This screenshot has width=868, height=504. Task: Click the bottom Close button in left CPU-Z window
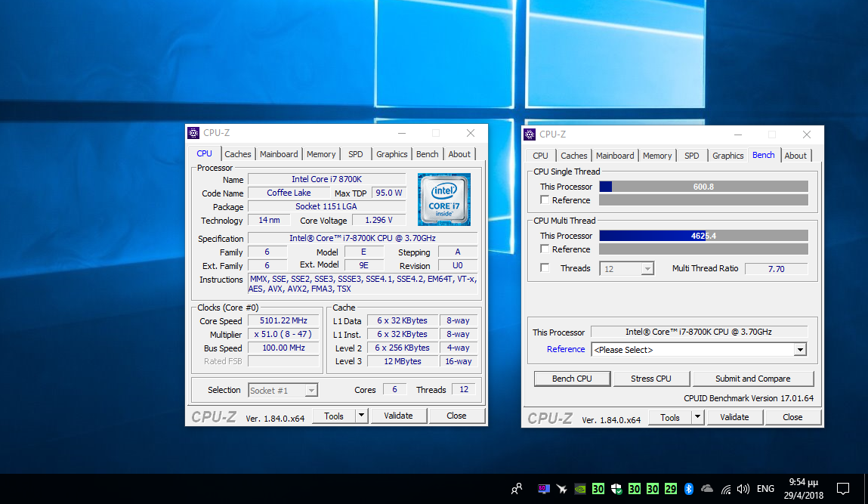click(x=457, y=416)
